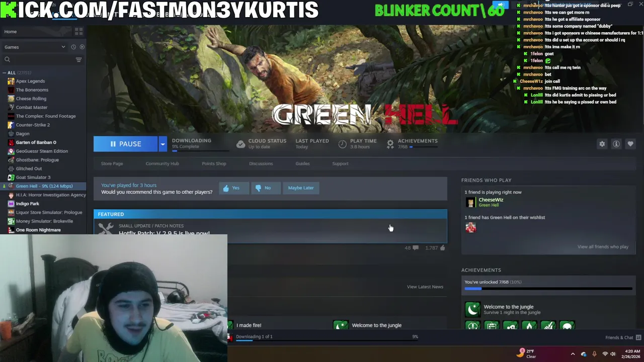
Task: Open the taskbar weather widget
Action: point(527,353)
